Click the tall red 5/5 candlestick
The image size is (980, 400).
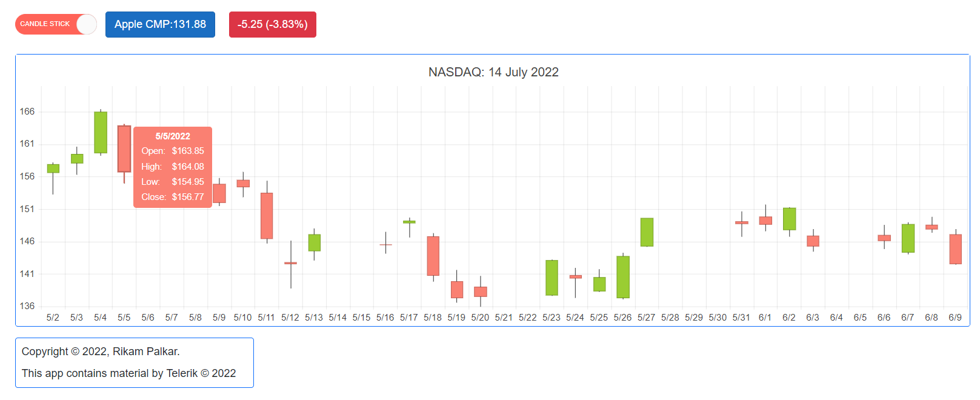(x=124, y=148)
